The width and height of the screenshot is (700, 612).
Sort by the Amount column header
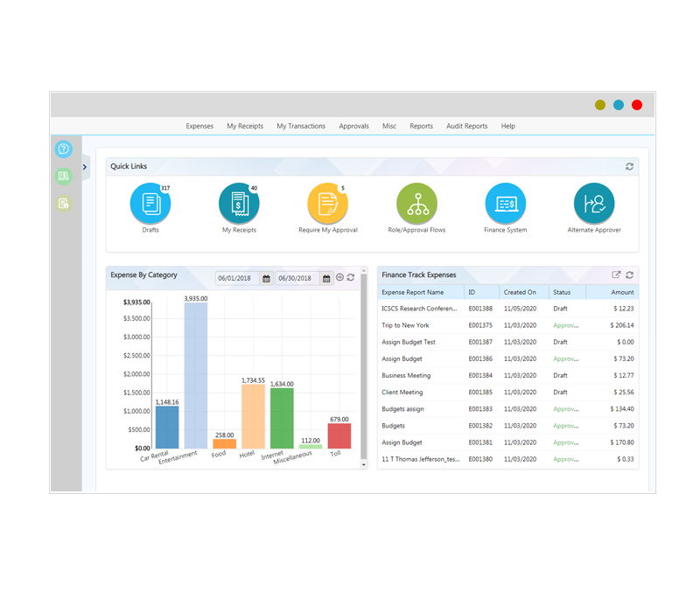(622, 292)
